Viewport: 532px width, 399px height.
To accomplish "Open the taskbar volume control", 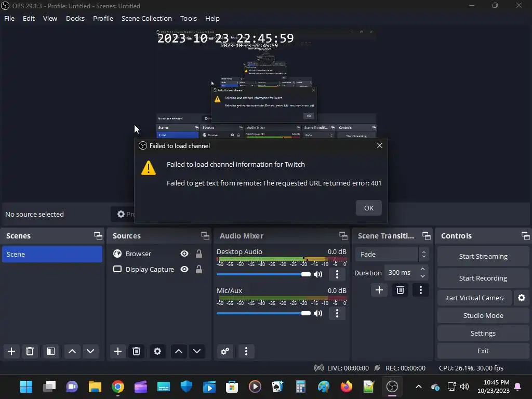I will 464,387.
